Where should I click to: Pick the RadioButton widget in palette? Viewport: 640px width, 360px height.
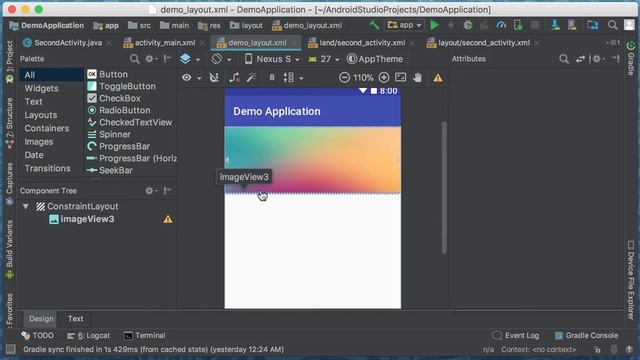pos(119,111)
